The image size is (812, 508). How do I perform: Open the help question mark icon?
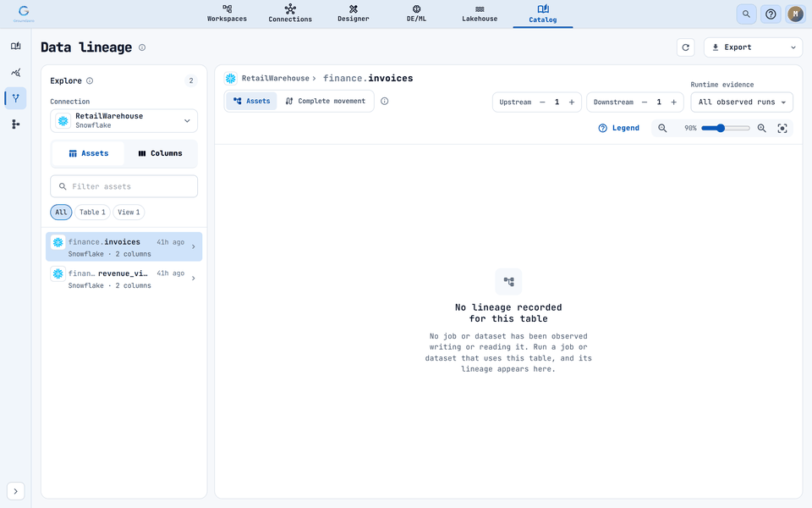[x=771, y=14]
